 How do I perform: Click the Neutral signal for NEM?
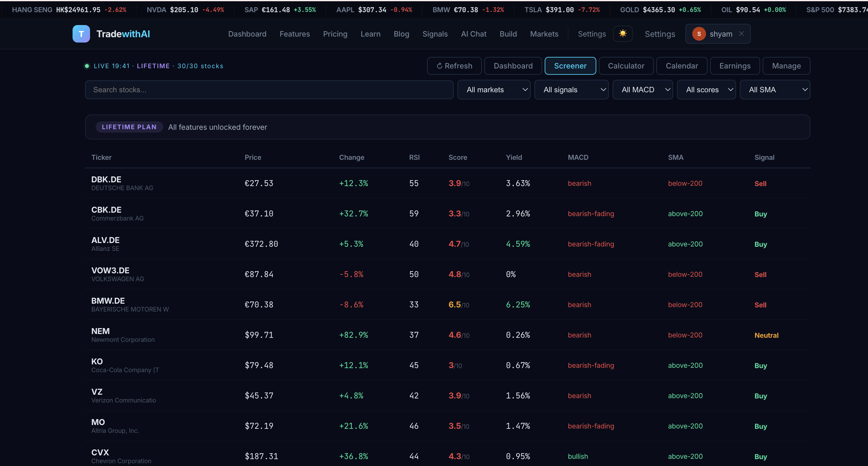(x=766, y=335)
